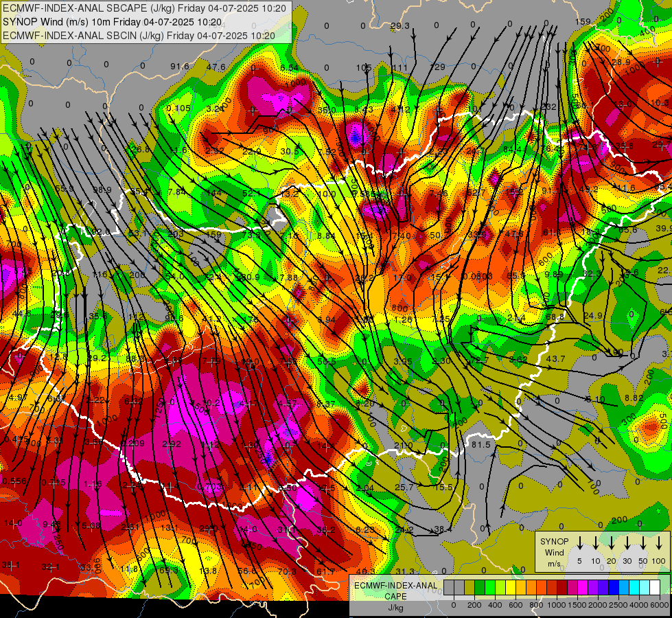This screenshot has width=672, height=618.
Task: Click the 0.209 SBCIN value on map
Action: [133, 443]
